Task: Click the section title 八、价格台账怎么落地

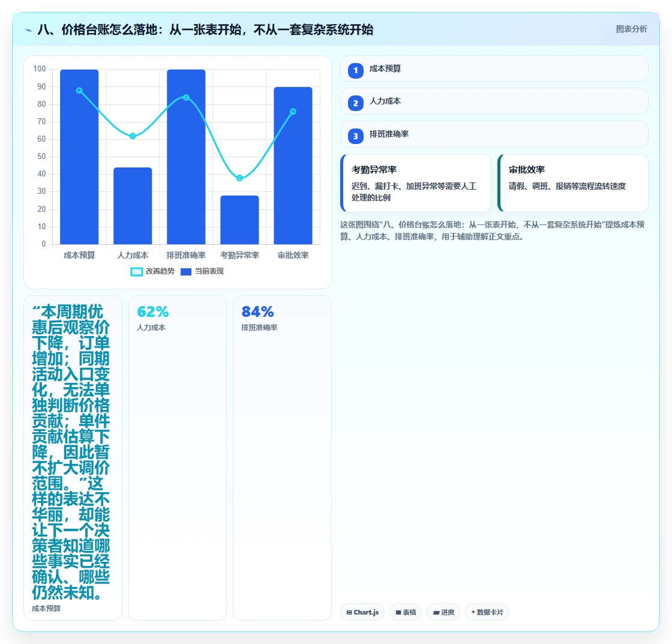Action: 205,29
